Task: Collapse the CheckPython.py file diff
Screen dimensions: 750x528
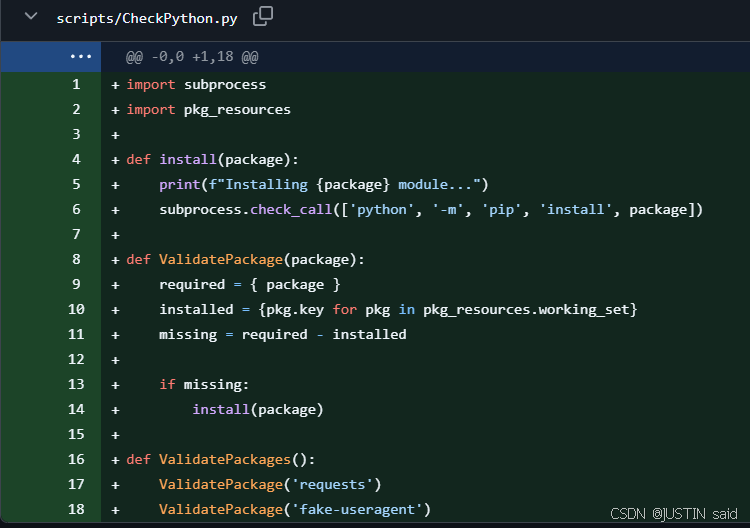Action: [31, 18]
